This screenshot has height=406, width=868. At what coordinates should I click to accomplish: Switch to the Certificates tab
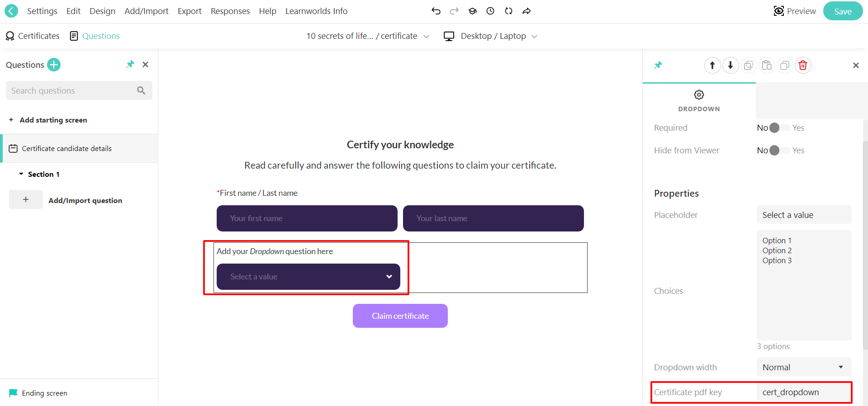click(x=32, y=36)
